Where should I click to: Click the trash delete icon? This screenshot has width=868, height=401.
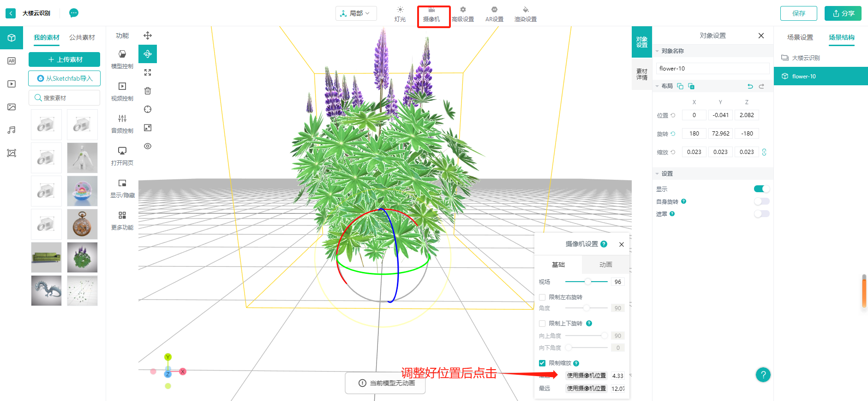(x=148, y=91)
